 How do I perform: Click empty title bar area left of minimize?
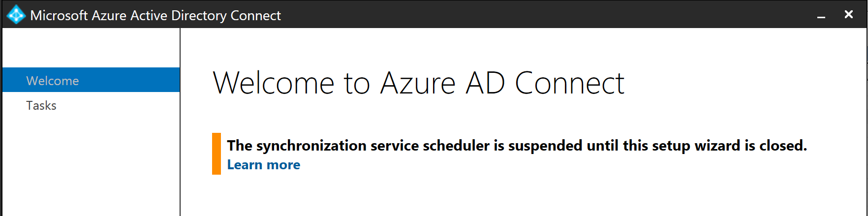(x=541, y=15)
